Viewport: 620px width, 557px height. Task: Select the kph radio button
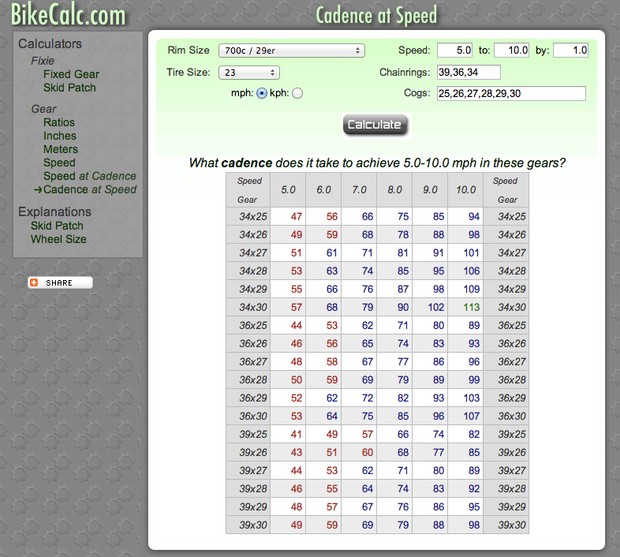point(297,93)
